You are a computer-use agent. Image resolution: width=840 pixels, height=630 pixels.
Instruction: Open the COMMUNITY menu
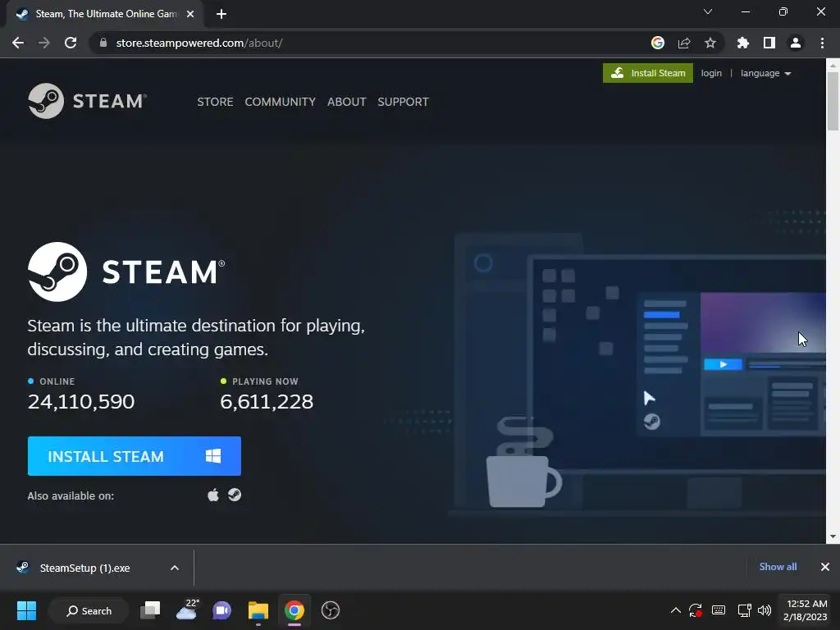pyautogui.click(x=281, y=102)
